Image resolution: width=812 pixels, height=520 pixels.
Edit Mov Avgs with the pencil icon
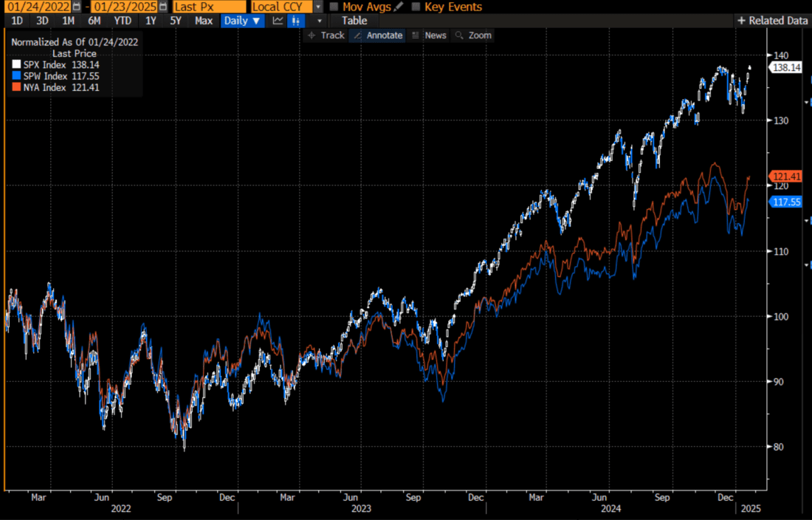(x=398, y=7)
